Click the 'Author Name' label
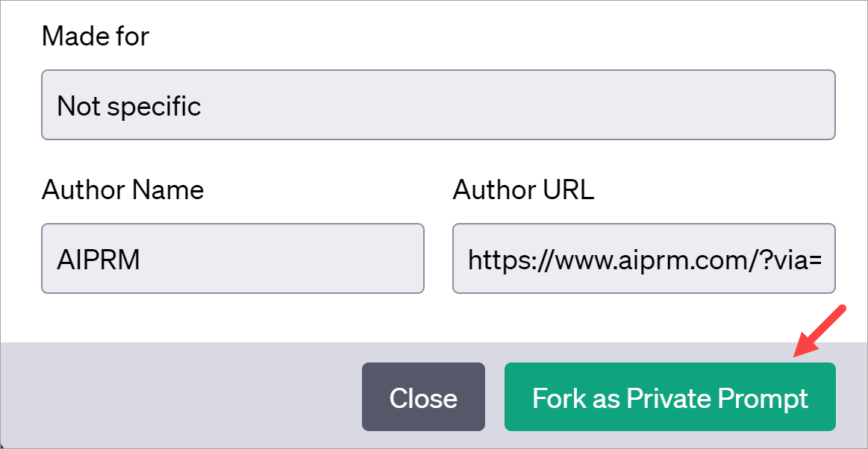 tap(122, 189)
